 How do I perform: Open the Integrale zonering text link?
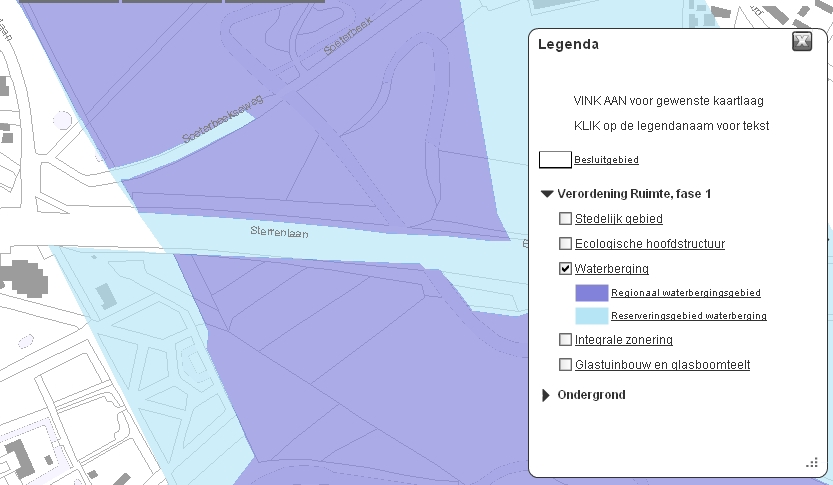click(x=624, y=339)
